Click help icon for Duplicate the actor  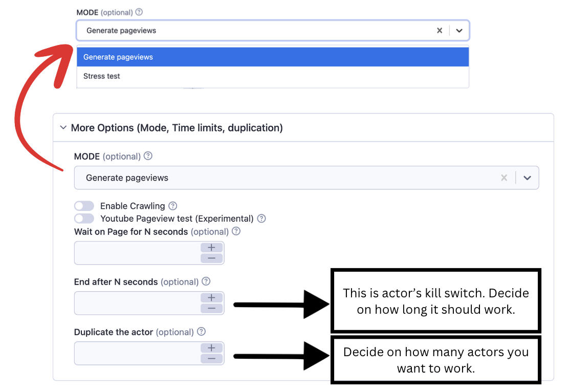click(x=201, y=332)
